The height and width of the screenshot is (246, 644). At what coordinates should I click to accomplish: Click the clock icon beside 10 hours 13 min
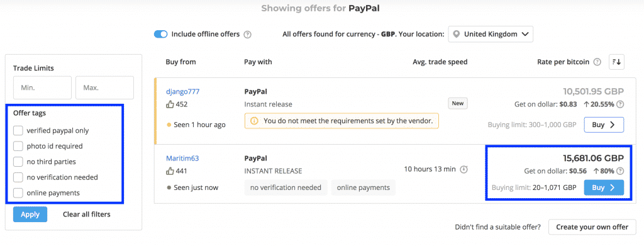coord(464,169)
